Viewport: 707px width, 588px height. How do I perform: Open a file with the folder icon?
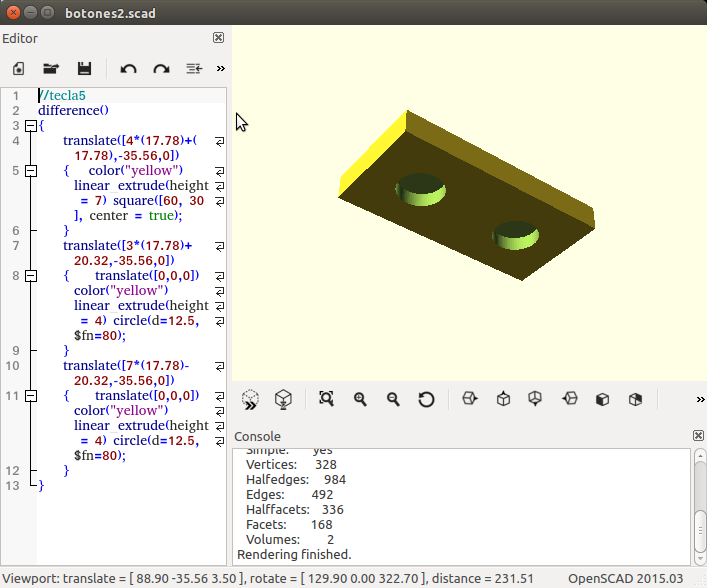(51, 69)
